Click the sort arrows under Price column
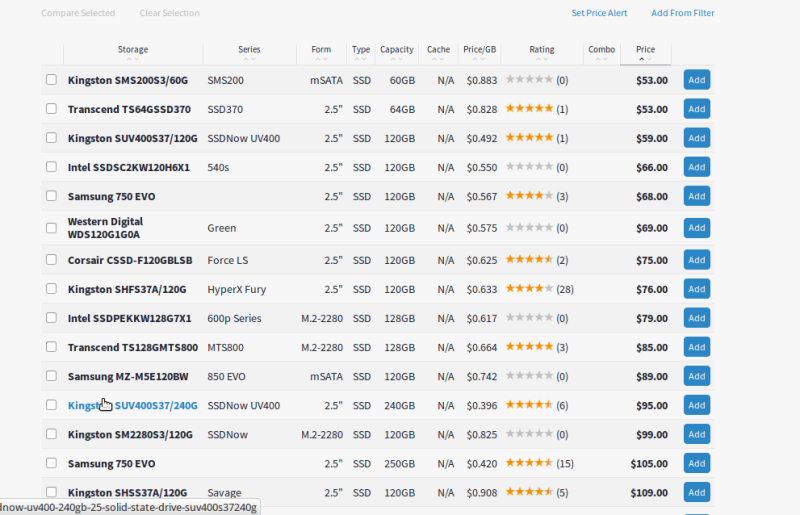The width and height of the screenshot is (800, 515). coord(645,59)
